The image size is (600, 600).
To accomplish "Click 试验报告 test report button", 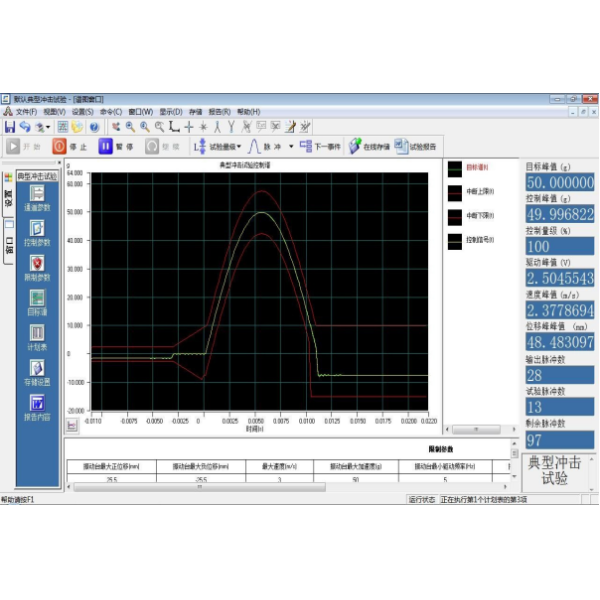I will (x=416, y=147).
